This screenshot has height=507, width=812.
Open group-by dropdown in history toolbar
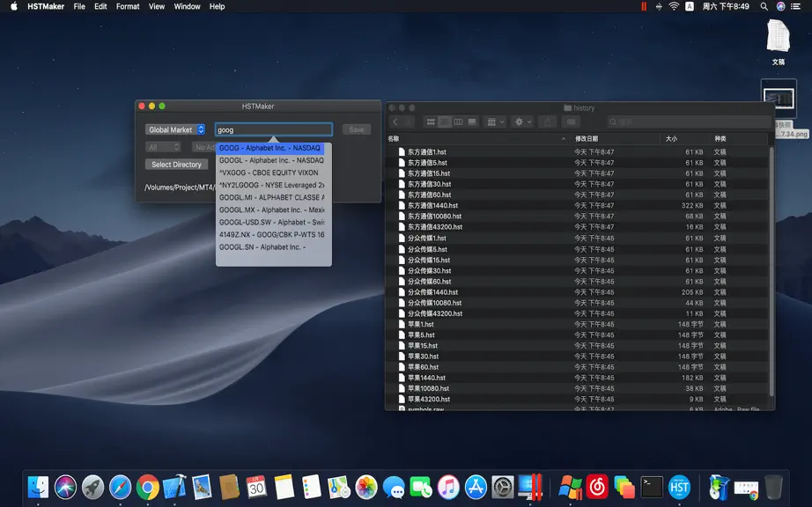[x=495, y=122]
